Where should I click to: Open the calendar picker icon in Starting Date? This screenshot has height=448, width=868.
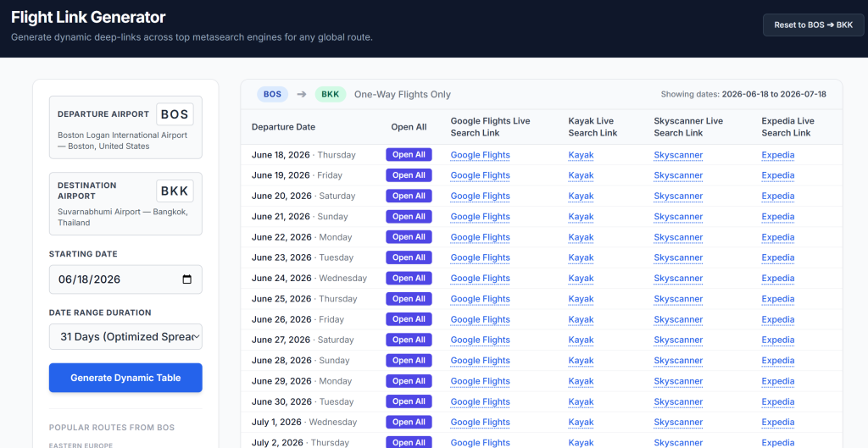187,279
